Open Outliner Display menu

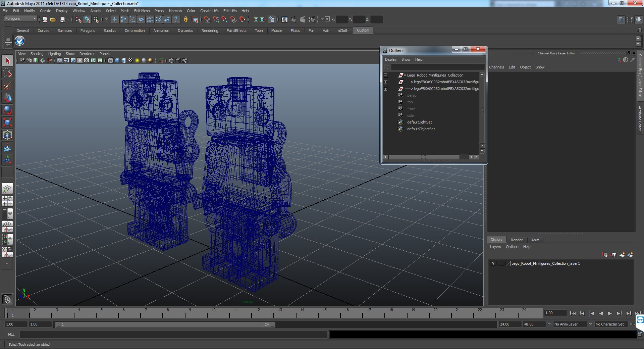click(x=391, y=59)
